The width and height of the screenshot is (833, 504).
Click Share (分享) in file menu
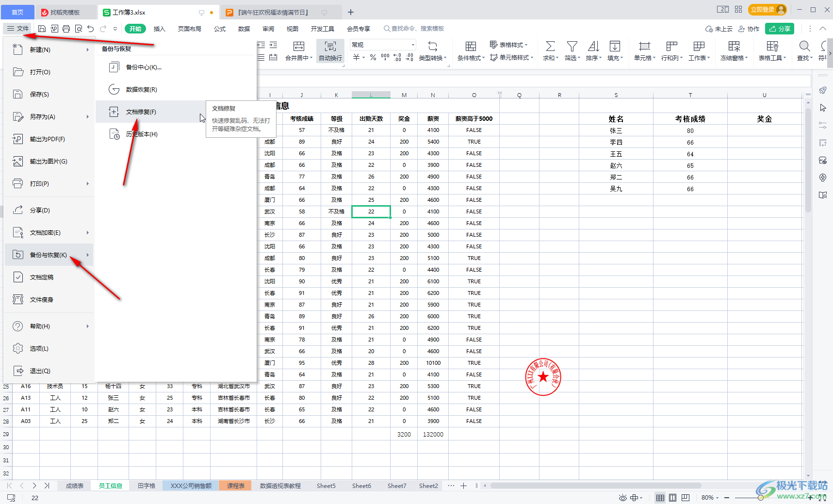click(49, 211)
